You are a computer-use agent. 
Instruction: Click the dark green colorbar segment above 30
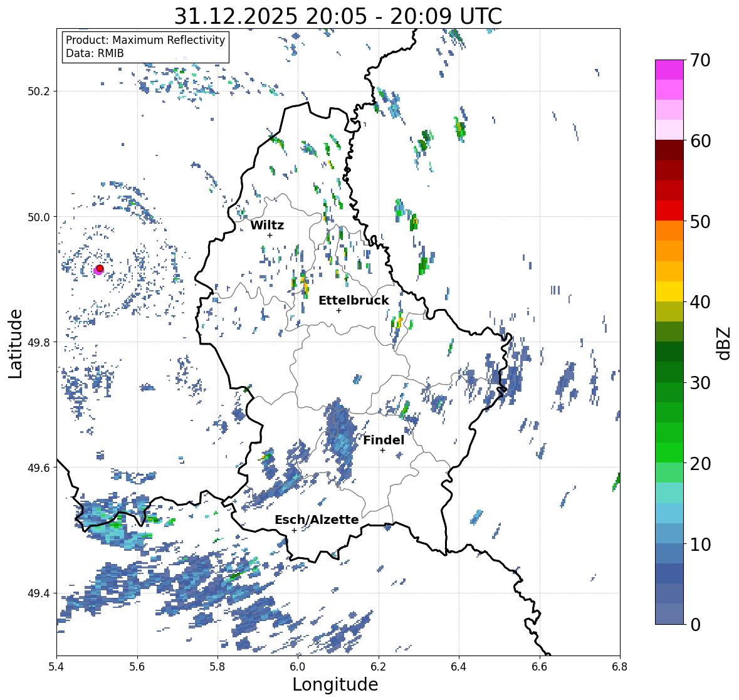(x=669, y=372)
